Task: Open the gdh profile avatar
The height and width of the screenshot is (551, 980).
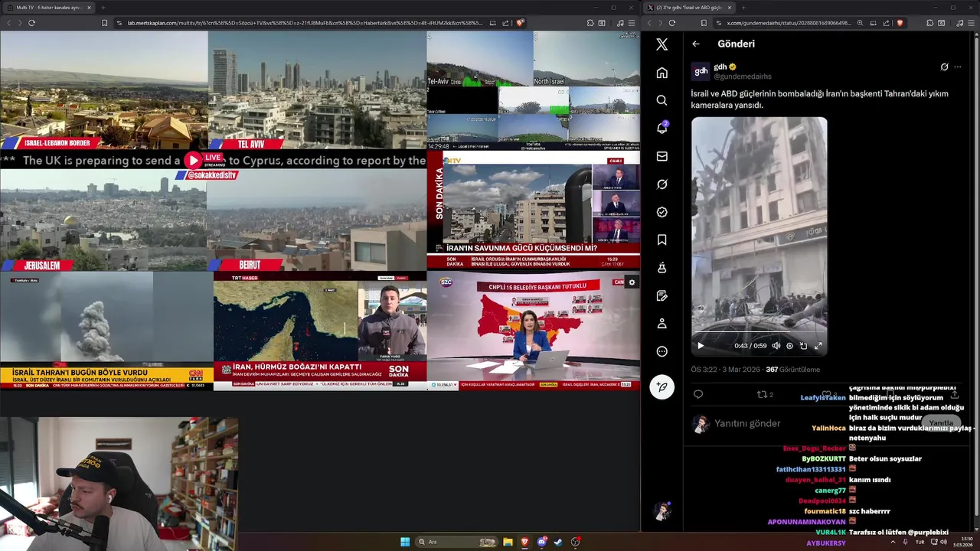Action: [x=701, y=71]
